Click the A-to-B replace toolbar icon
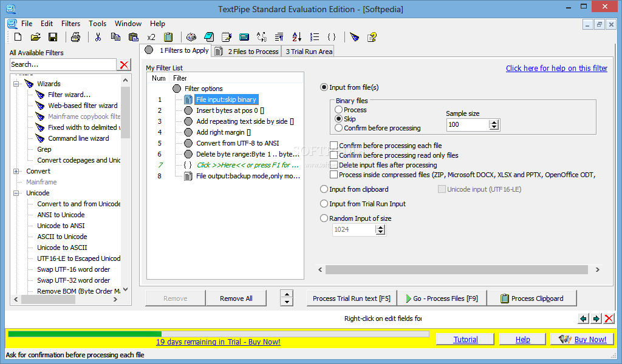This screenshot has width=622, height=364. coord(262,37)
